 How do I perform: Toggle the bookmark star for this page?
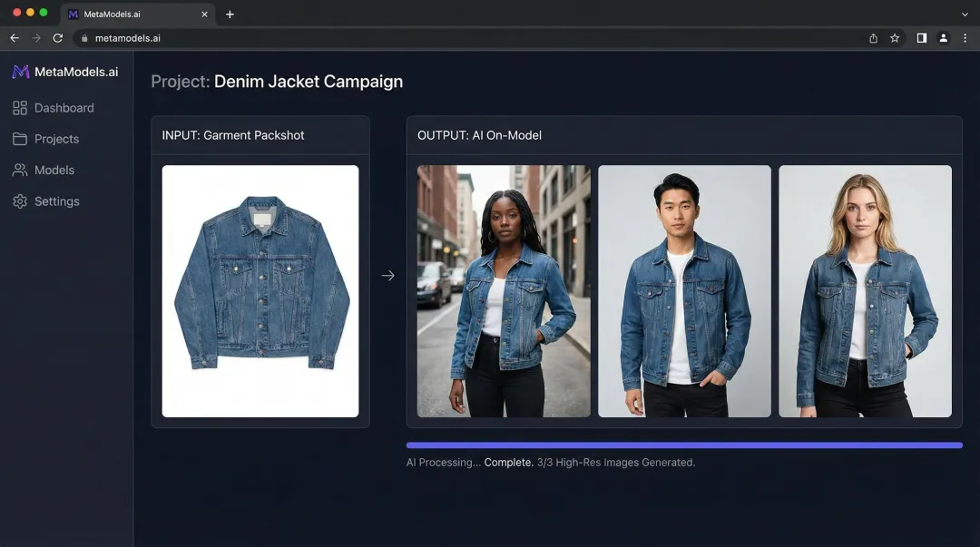click(895, 38)
